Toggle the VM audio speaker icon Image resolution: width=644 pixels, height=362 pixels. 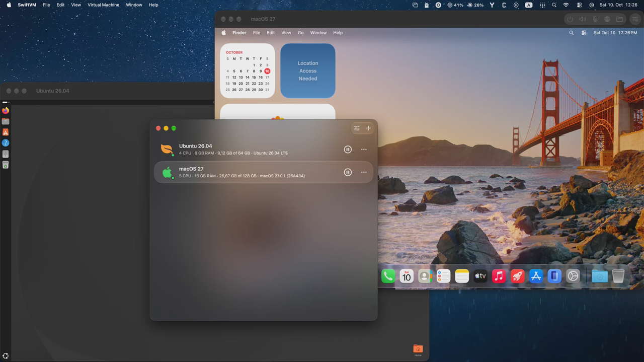click(583, 19)
